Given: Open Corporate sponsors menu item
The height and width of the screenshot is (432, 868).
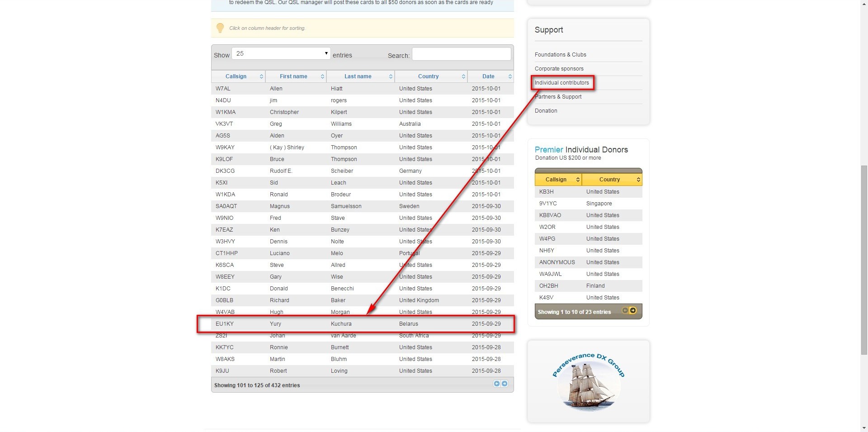Looking at the screenshot, I should click(x=559, y=69).
